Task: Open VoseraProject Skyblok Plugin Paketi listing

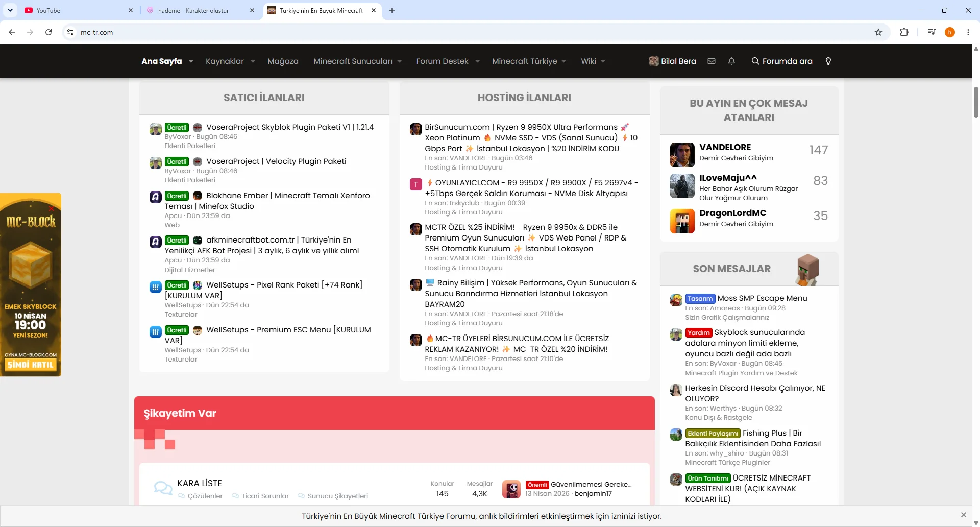Action: pyautogui.click(x=290, y=127)
